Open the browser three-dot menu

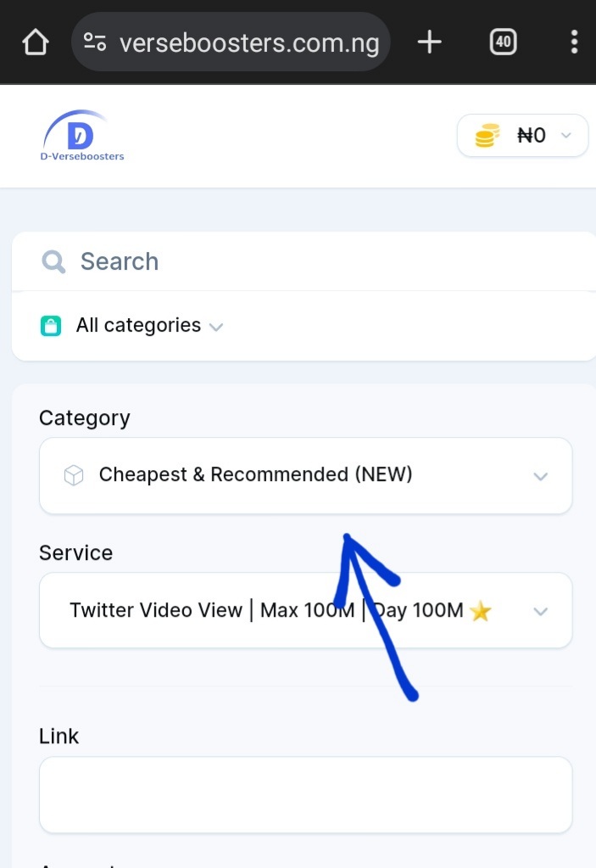575,42
